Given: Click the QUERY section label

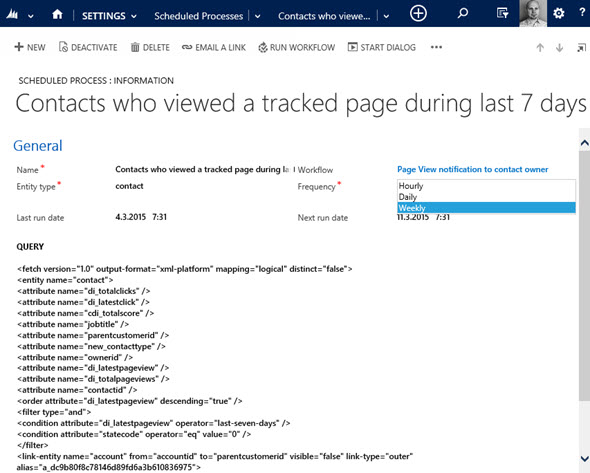Looking at the screenshot, I should [x=30, y=247].
